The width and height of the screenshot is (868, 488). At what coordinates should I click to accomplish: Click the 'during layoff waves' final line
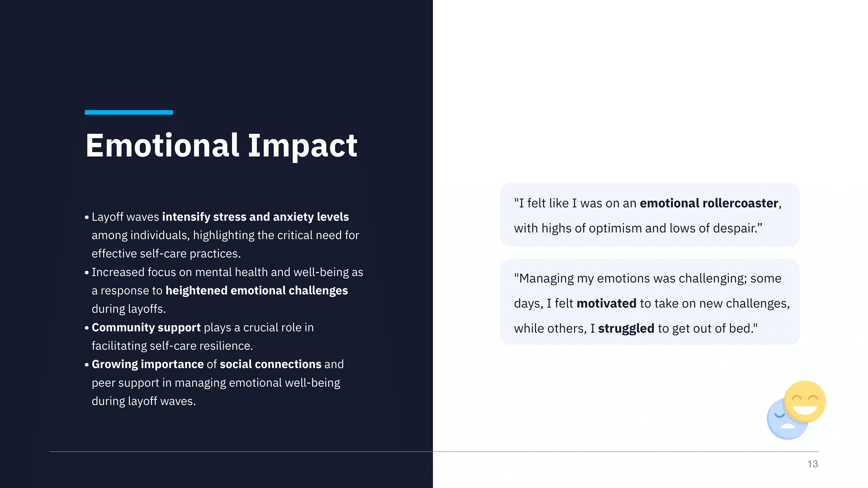coord(144,401)
